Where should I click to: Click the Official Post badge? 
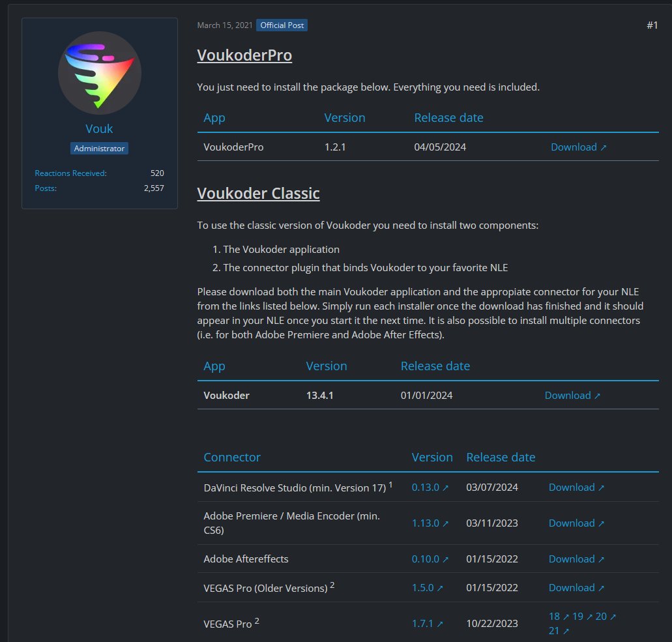tap(282, 25)
